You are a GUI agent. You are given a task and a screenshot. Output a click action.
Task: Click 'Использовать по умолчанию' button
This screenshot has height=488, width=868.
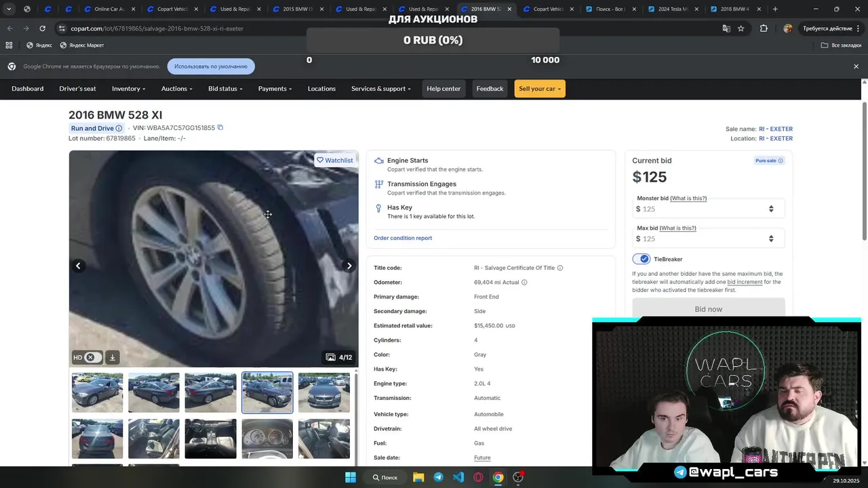pyautogui.click(x=211, y=66)
